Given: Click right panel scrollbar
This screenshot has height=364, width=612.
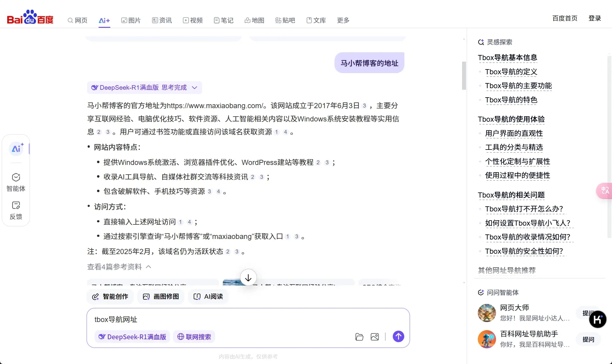Looking at the screenshot, I should [609, 147].
